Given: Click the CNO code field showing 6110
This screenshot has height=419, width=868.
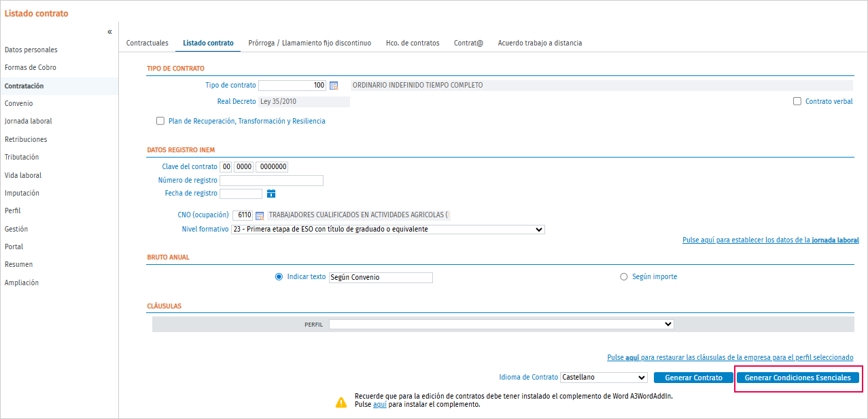Looking at the screenshot, I should [243, 215].
